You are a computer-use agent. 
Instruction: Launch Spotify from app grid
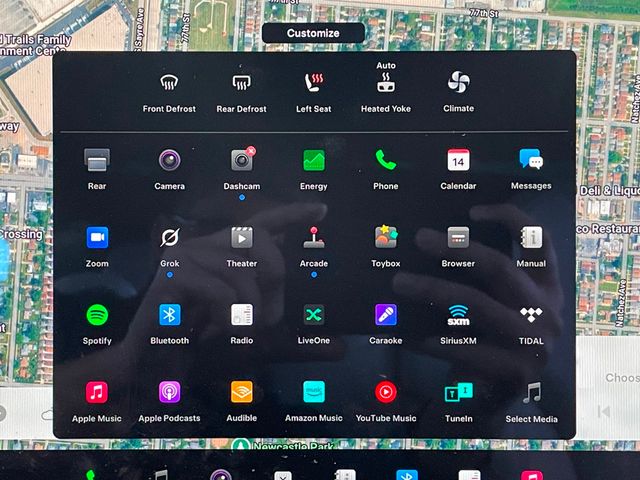[97, 315]
